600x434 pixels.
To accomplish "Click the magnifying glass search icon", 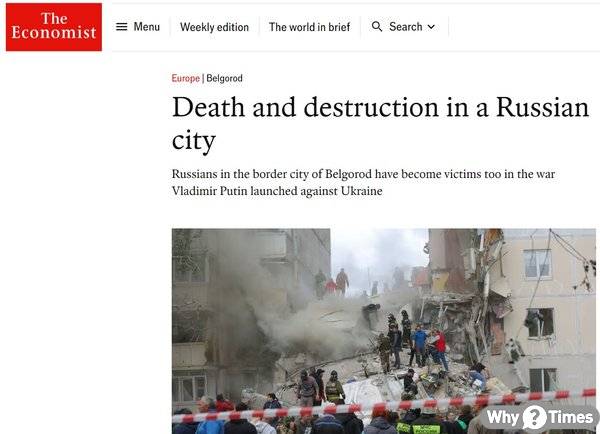I will pos(377,26).
